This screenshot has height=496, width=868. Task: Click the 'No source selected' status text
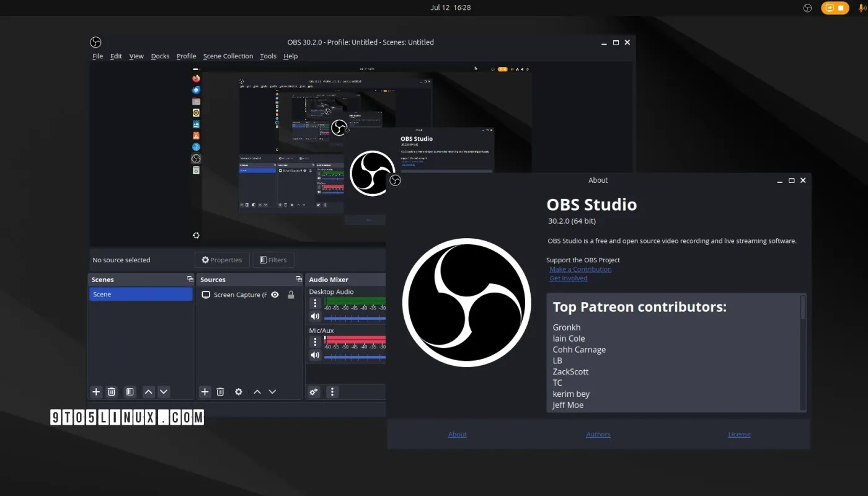(122, 260)
